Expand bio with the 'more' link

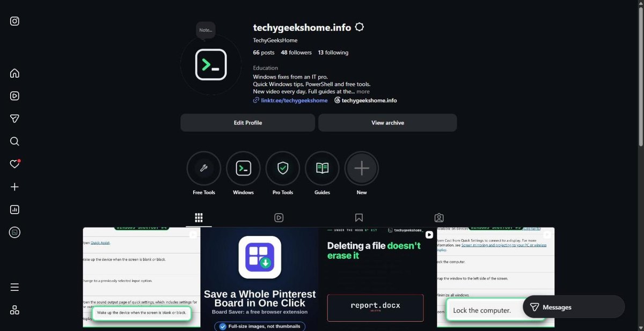[363, 92]
